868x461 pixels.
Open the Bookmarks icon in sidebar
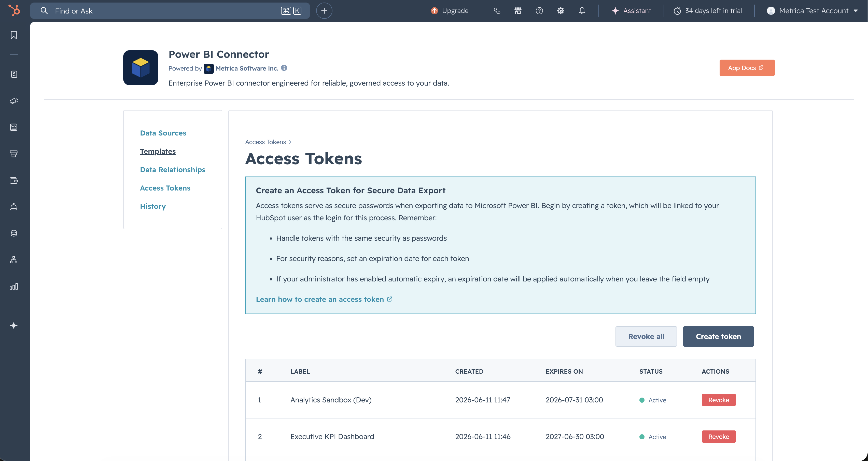14,35
